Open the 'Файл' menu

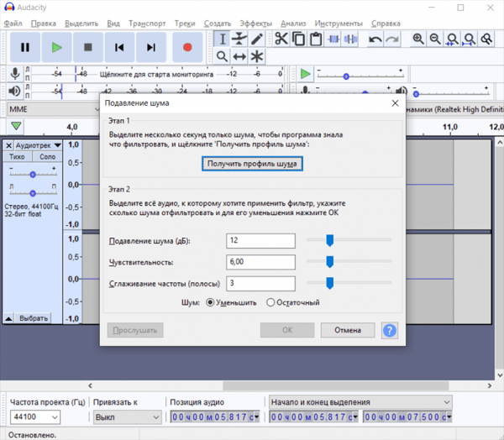[13, 24]
